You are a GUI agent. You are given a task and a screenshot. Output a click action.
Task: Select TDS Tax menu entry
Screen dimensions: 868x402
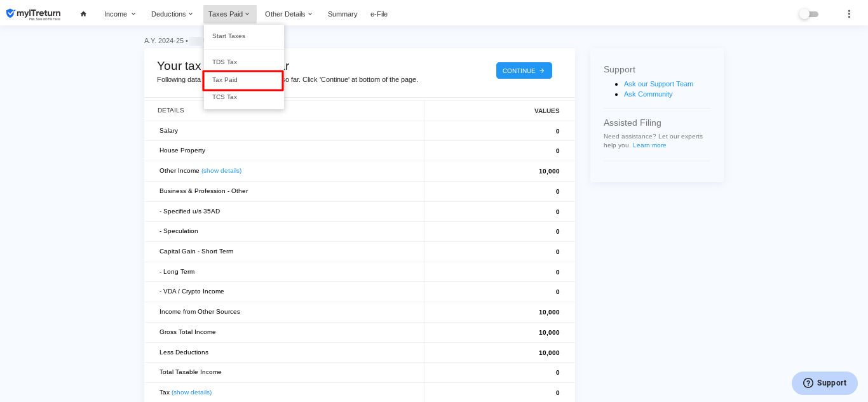224,62
